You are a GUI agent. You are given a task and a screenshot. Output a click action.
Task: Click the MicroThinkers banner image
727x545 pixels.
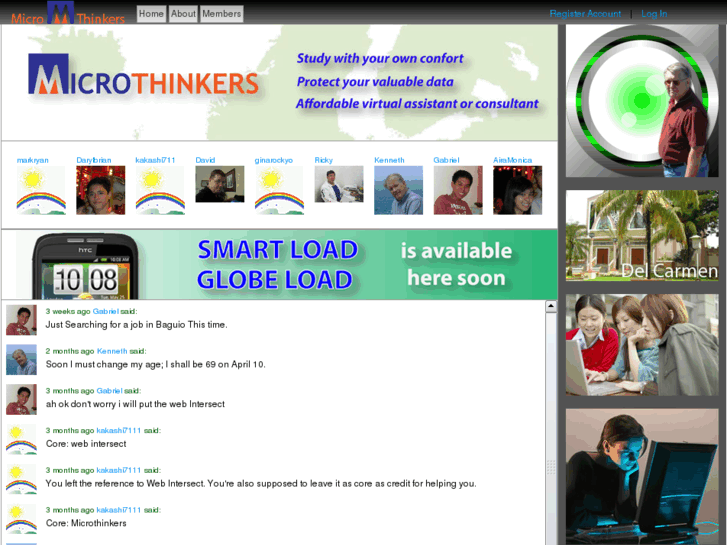[280, 83]
